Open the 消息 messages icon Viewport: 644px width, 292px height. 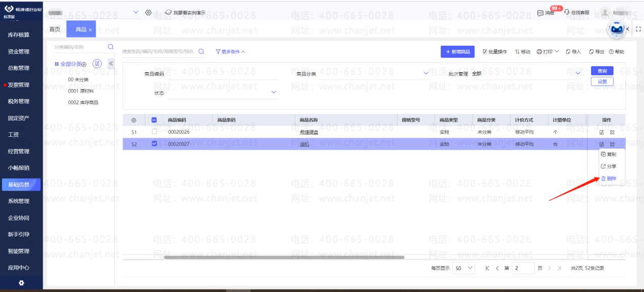(x=546, y=12)
